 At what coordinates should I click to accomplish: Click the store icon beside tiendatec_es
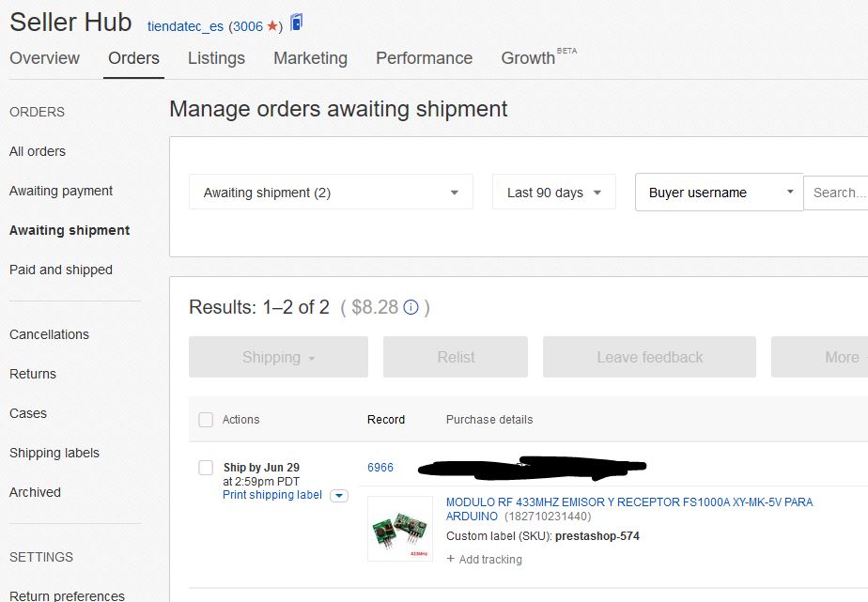[297, 23]
